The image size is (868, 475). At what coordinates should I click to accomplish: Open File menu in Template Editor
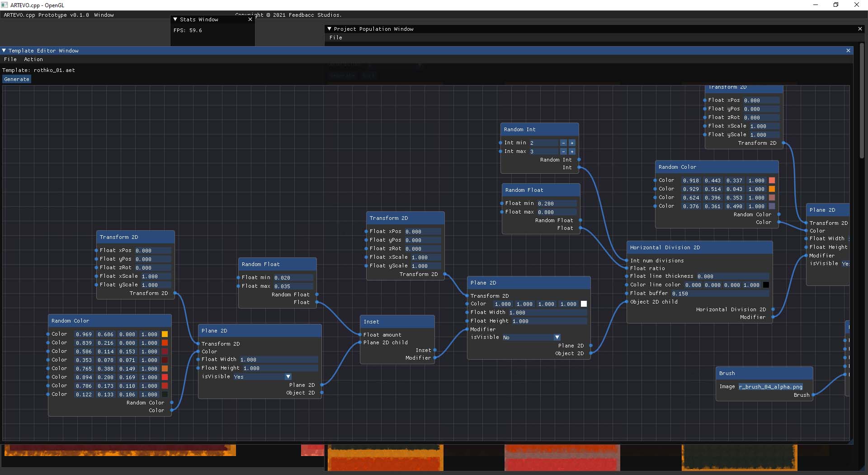10,59
